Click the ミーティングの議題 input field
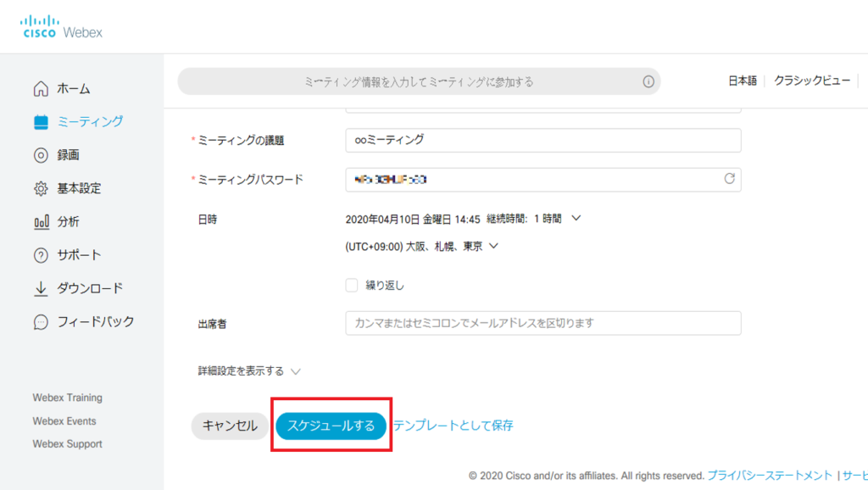 pyautogui.click(x=543, y=140)
